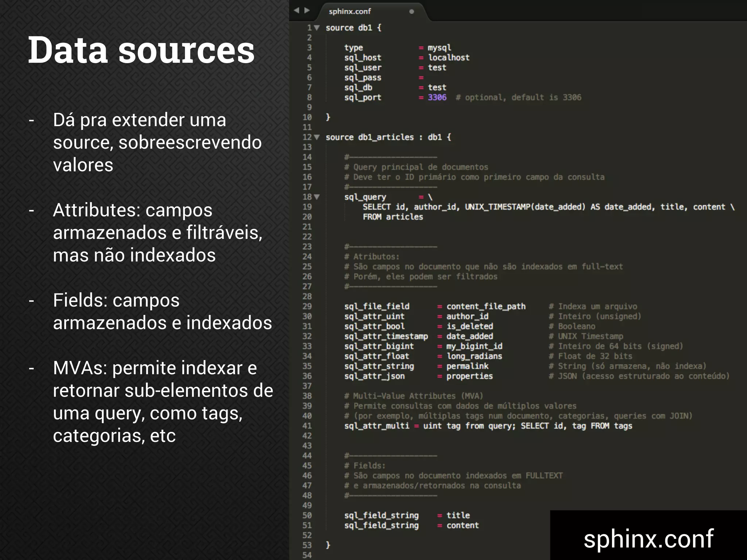This screenshot has height=560, width=747.
Task: Click the 'Data sources' slide title
Action: point(142,50)
